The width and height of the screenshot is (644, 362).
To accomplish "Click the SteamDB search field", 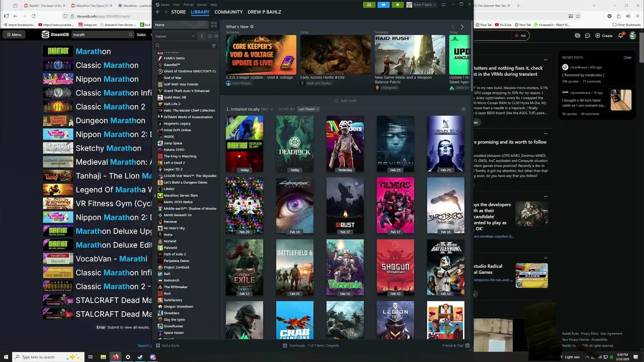I will click(103, 35).
